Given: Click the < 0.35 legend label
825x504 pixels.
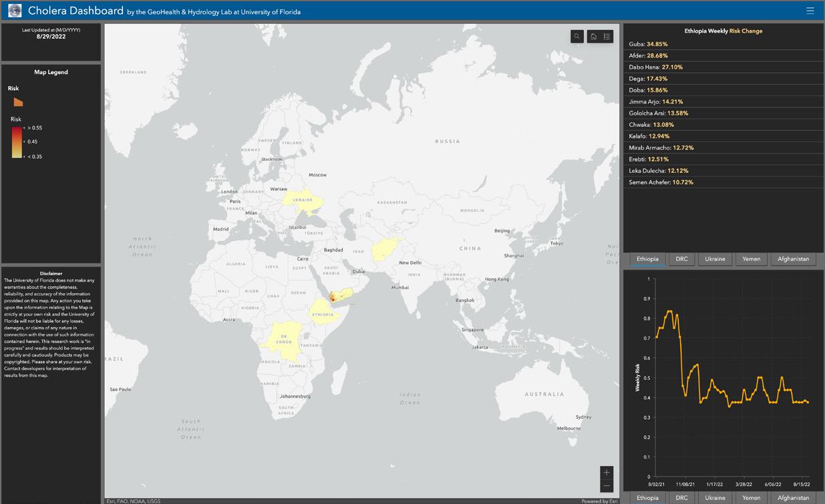Looking at the screenshot, I should [35, 156].
